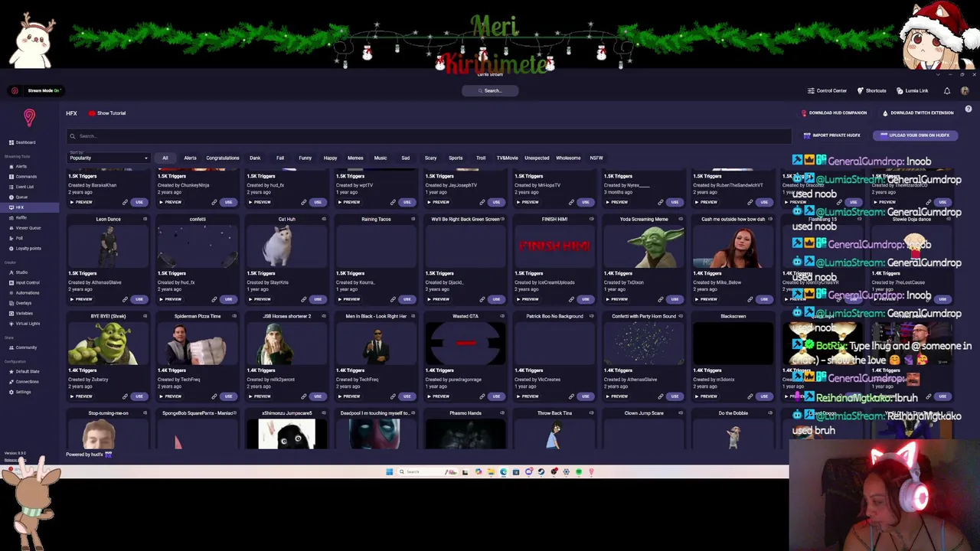Viewport: 980px width, 551px height.
Task: Select the Alerts category filter
Action: pyautogui.click(x=190, y=158)
